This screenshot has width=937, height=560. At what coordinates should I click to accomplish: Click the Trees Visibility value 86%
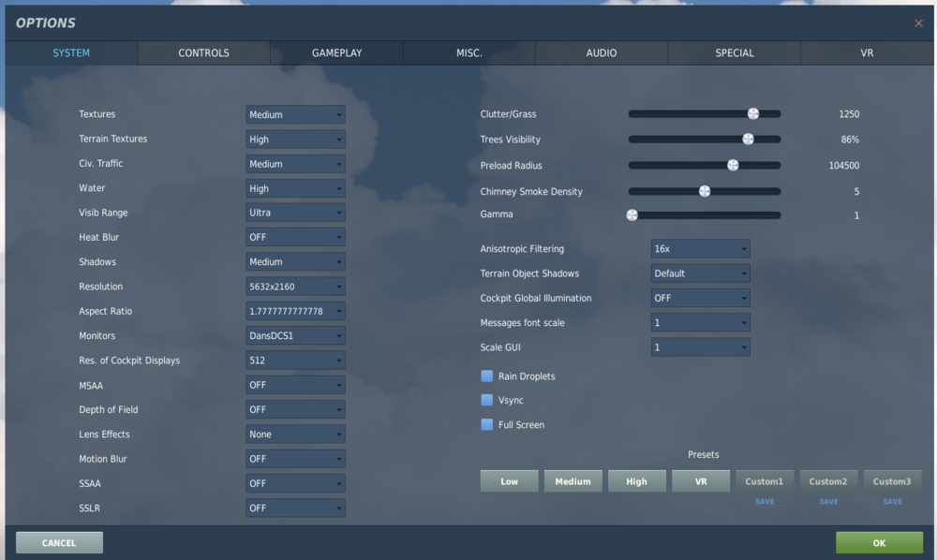[850, 140]
